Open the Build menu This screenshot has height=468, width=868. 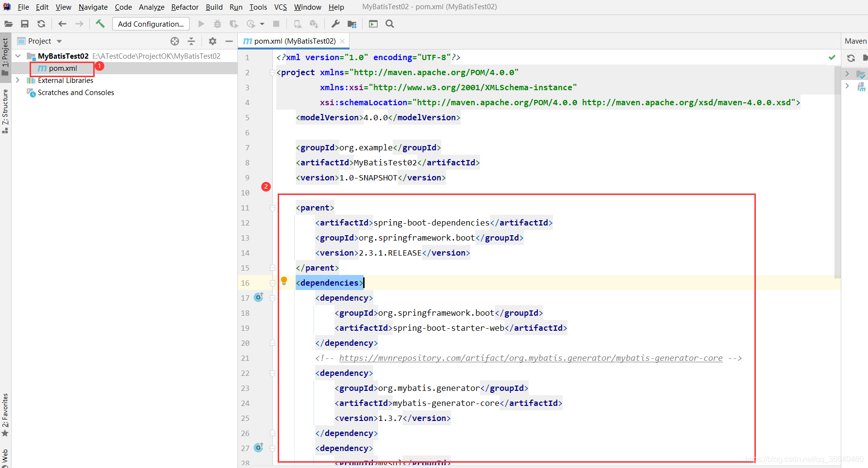point(214,7)
